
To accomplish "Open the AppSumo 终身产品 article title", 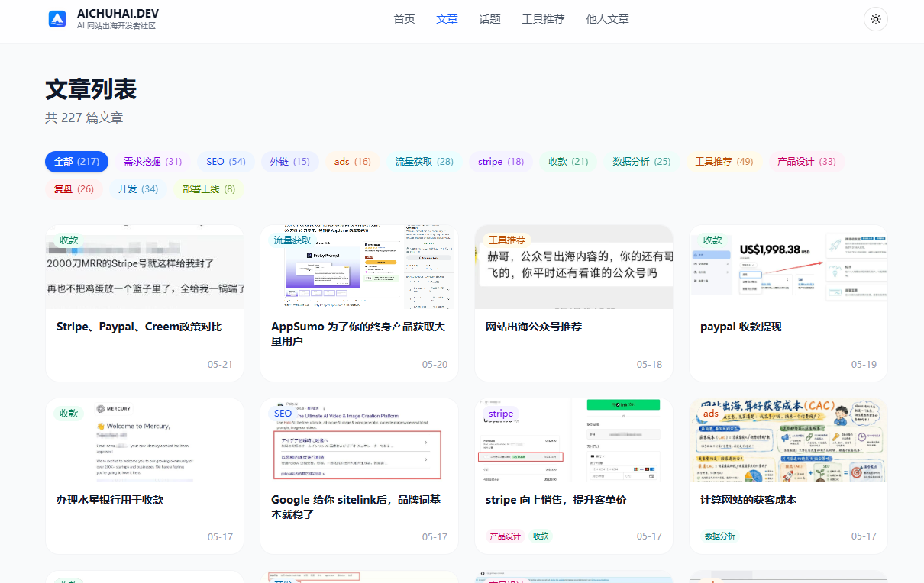I will coord(358,333).
